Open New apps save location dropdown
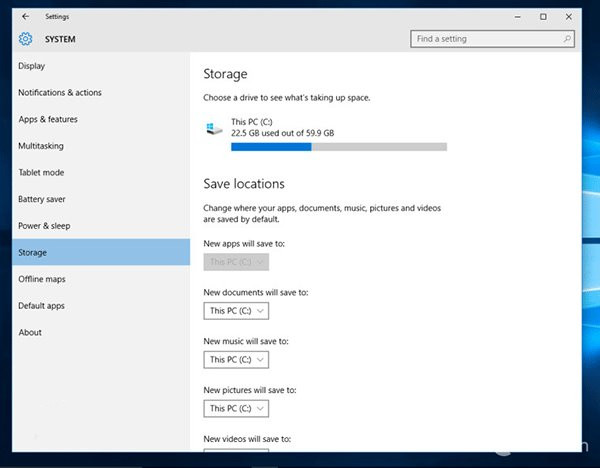This screenshot has width=600, height=468. pos(236,262)
